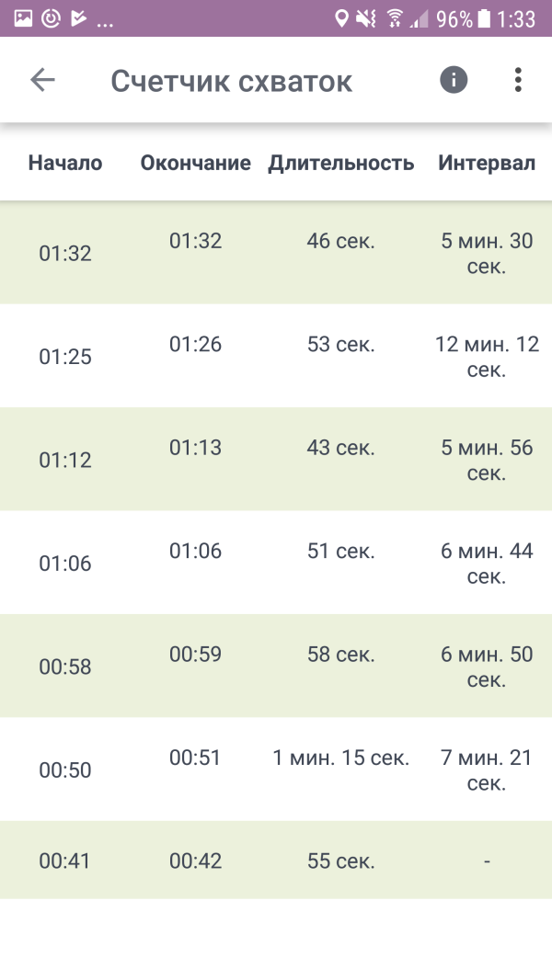The image size is (552, 980).
Task: Tap the location icon in status bar
Action: tap(342, 18)
